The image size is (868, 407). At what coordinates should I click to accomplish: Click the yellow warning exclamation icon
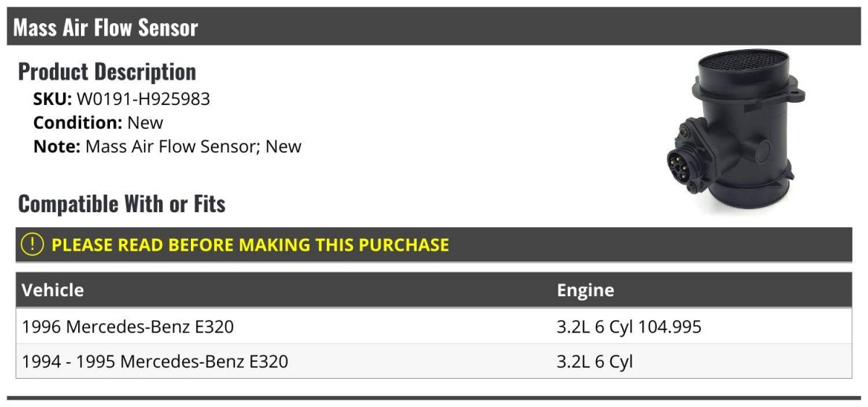click(33, 244)
